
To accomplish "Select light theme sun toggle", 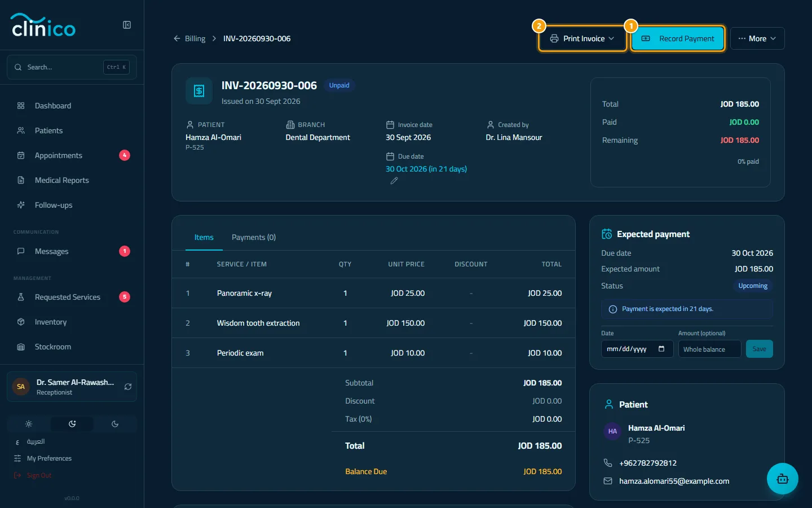I will coord(29,424).
